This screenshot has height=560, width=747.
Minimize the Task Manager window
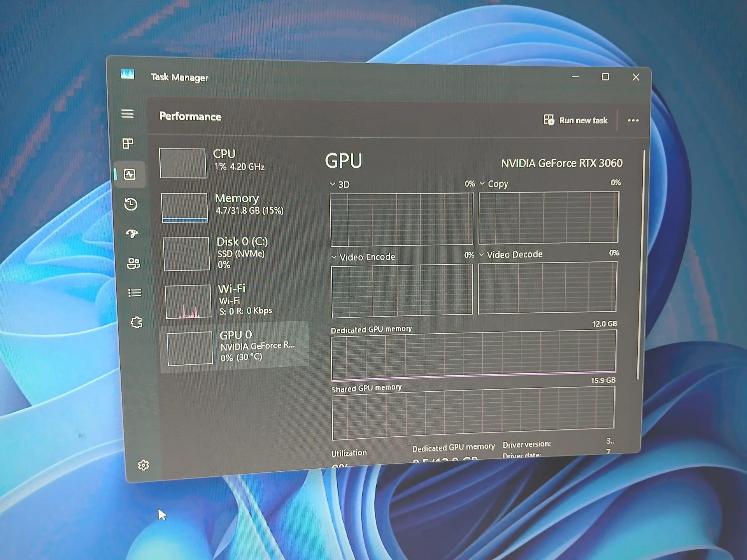point(575,77)
